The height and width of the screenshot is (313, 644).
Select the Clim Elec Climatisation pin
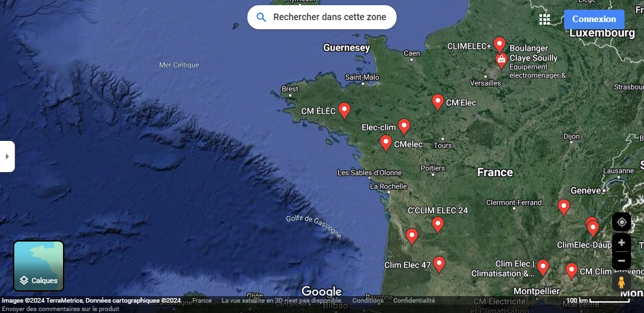point(543,268)
